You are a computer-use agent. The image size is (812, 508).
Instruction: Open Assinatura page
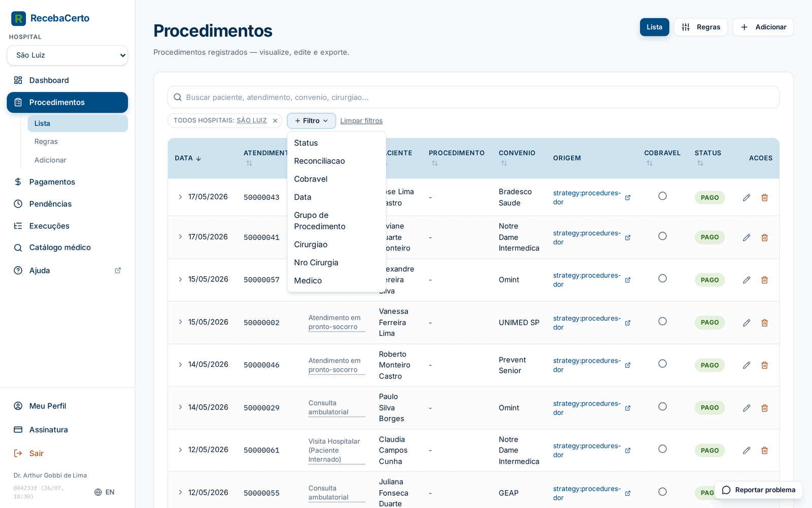(x=67, y=430)
